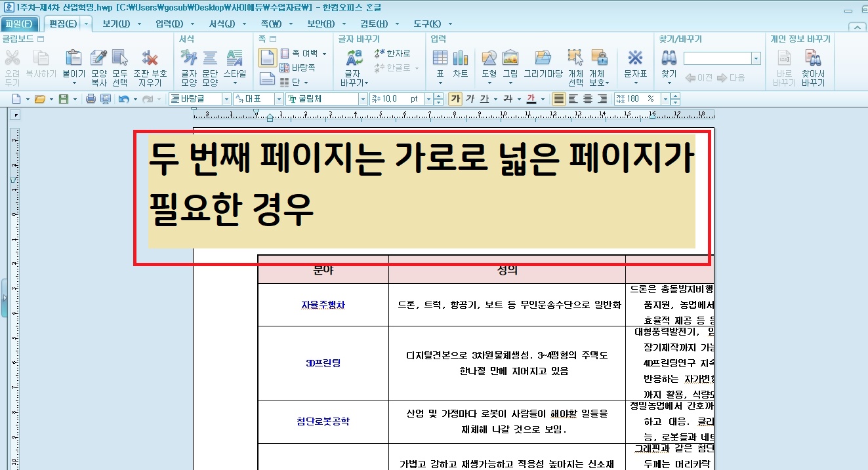Open 그리기마당 (Drawing Gallery)
This screenshot has width=868, height=470.
click(x=543, y=58)
